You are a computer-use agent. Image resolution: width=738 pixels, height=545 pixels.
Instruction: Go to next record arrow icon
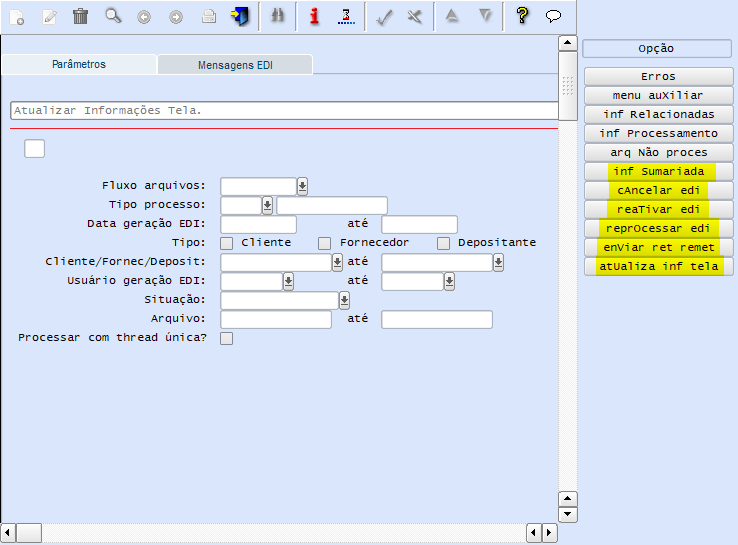[x=176, y=17]
